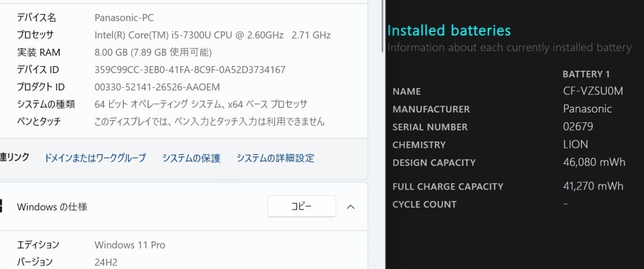The image size is (644, 269).
Task: Click the デバイス名 label
Action: 37,17
